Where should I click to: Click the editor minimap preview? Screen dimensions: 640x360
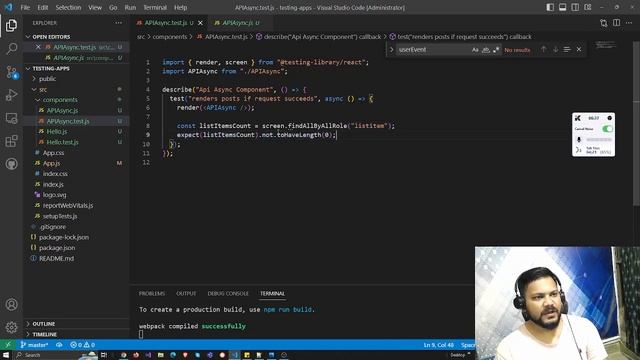605,45
